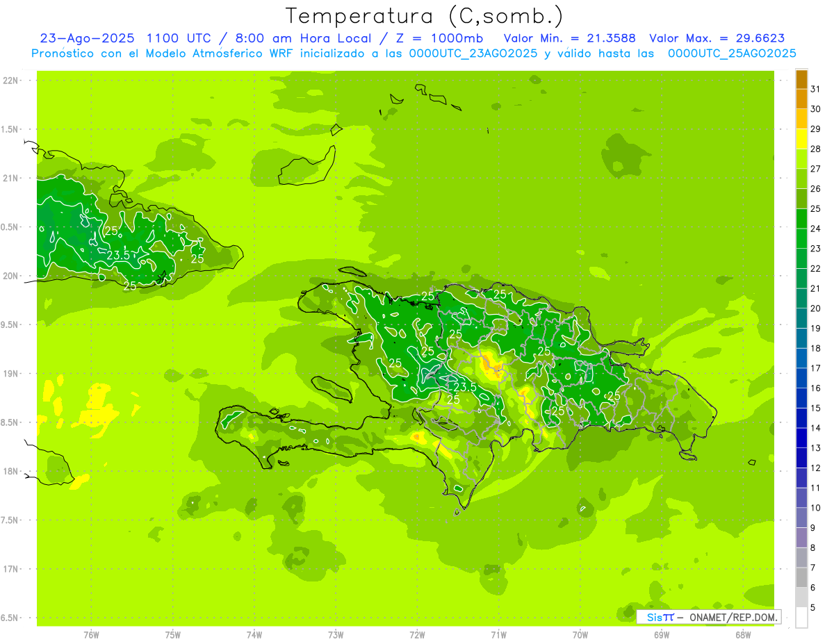The image size is (834, 644).
Task: Click the lime colorbar swatch between 27 and 28
Action: 801,159
